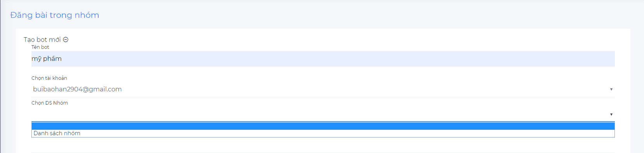
Task: Collapse the "Tạo bot mới" section via minus icon
Action: click(x=66, y=40)
